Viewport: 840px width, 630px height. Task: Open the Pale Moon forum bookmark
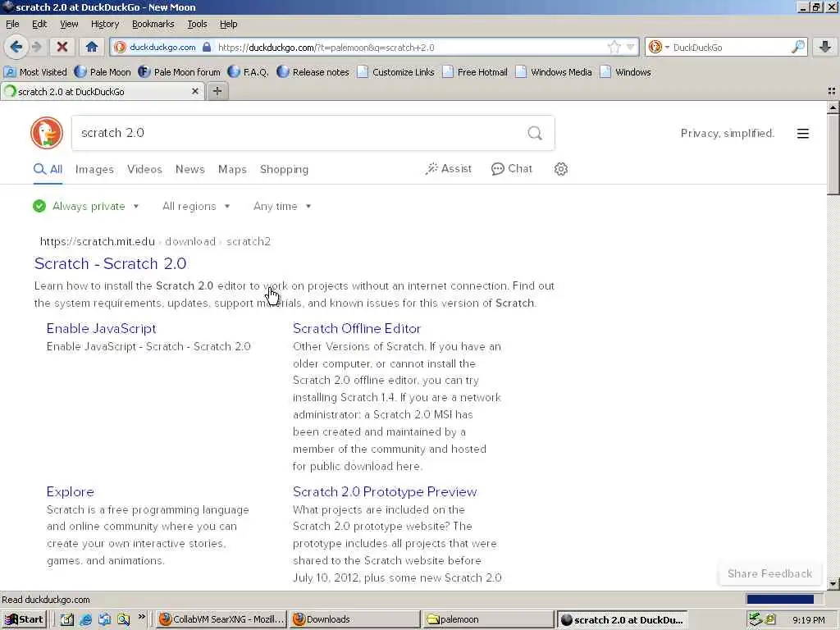point(179,72)
